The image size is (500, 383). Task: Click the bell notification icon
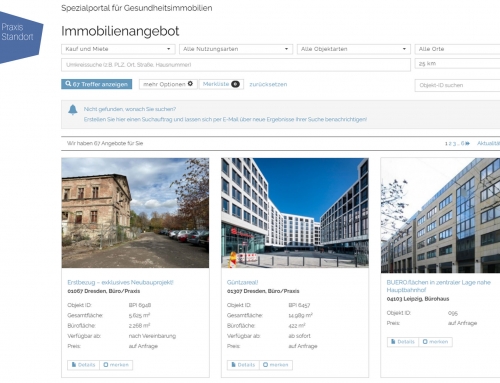(x=73, y=110)
